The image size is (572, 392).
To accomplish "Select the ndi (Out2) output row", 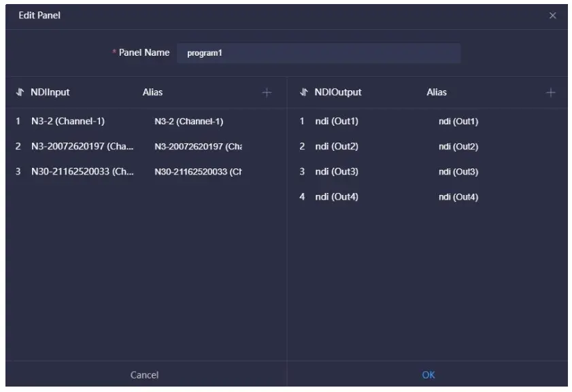I will pyautogui.click(x=336, y=146).
